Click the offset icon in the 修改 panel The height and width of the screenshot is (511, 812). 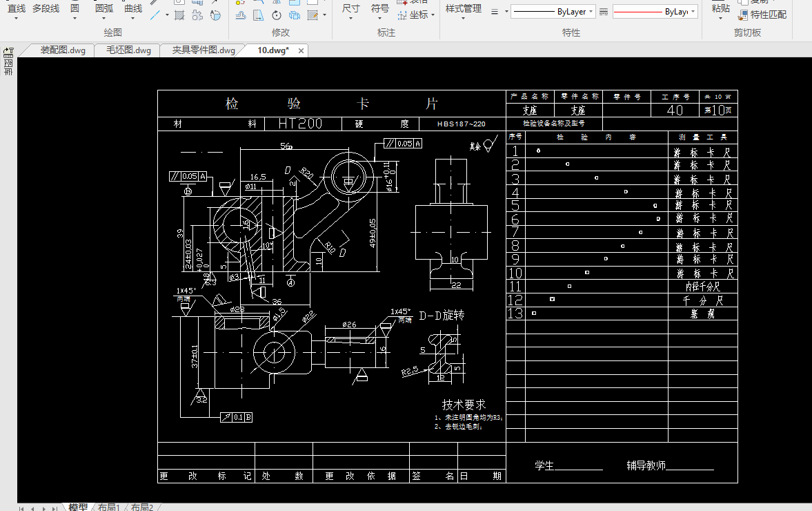(x=241, y=15)
